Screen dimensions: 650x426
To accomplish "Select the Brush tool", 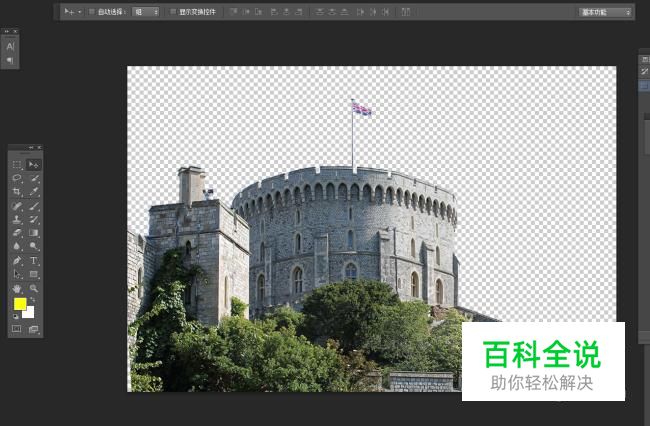I will click(34, 206).
